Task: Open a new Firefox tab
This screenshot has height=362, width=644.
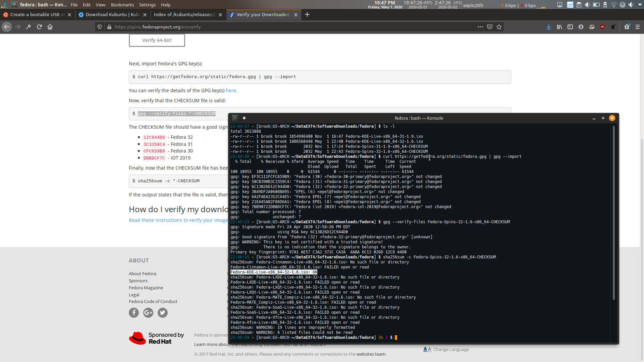Action: click(x=307, y=14)
